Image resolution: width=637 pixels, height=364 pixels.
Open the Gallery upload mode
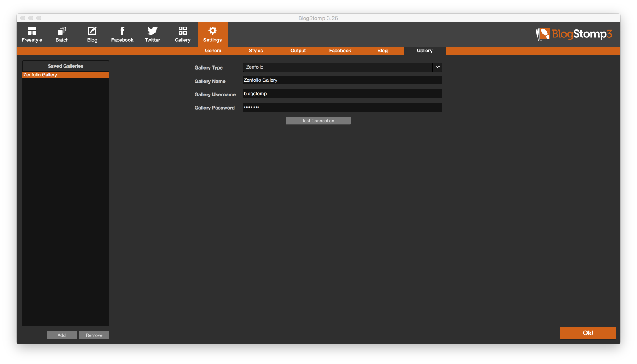[183, 35]
